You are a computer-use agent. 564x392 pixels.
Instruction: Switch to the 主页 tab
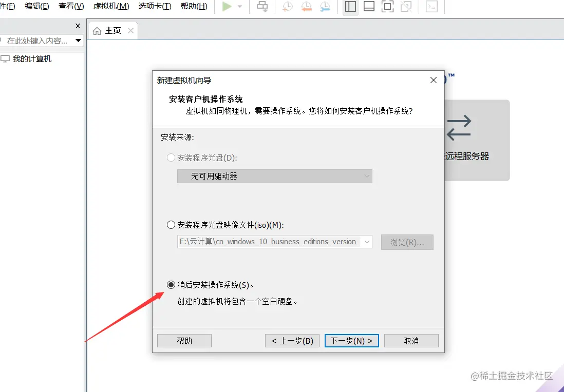pyautogui.click(x=113, y=31)
